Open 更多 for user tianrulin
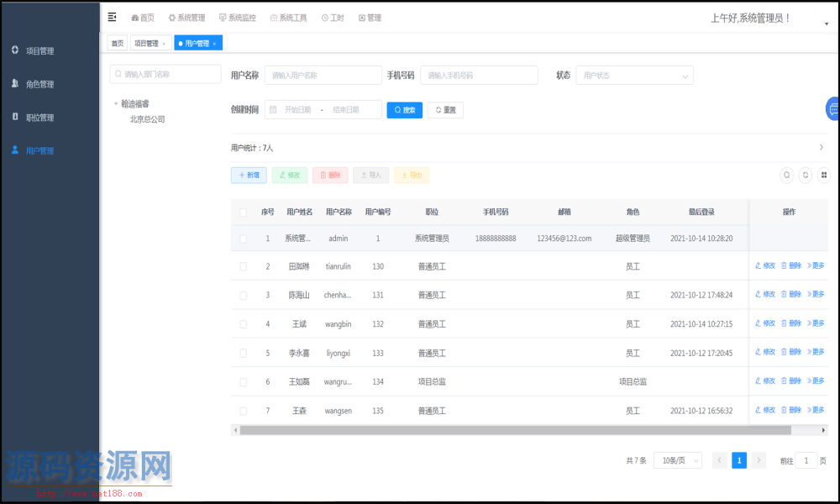Viewport: 840px width, 504px height. [816, 265]
